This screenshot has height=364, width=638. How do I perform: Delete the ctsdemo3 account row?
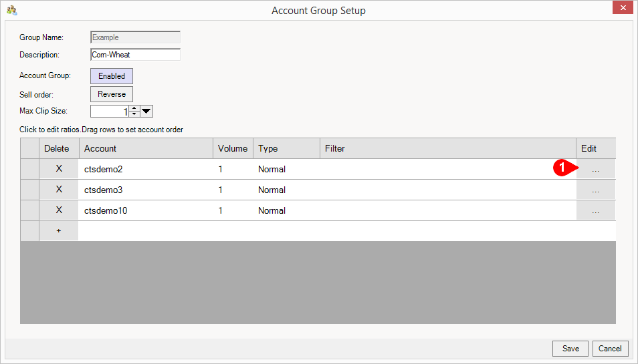click(59, 190)
